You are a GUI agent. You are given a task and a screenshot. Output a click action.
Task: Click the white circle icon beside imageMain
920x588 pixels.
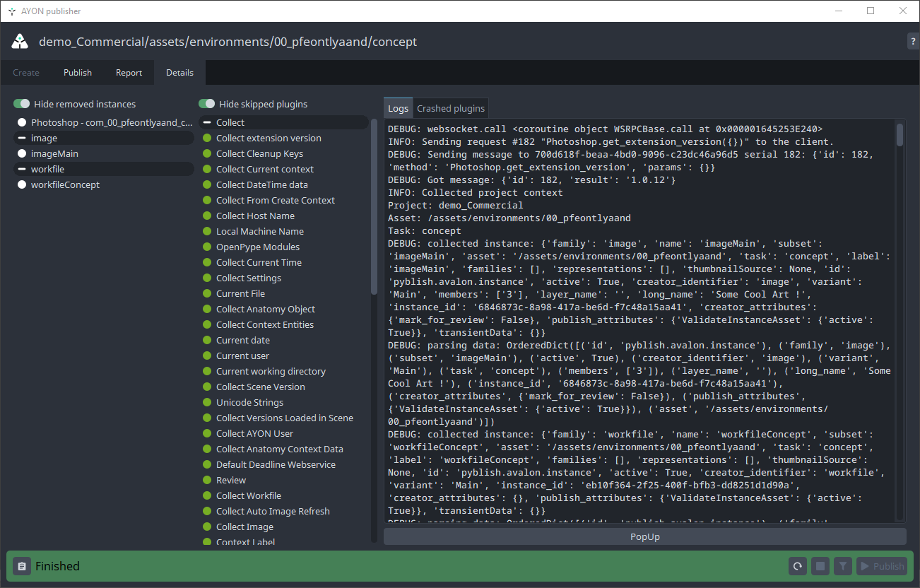pos(22,154)
